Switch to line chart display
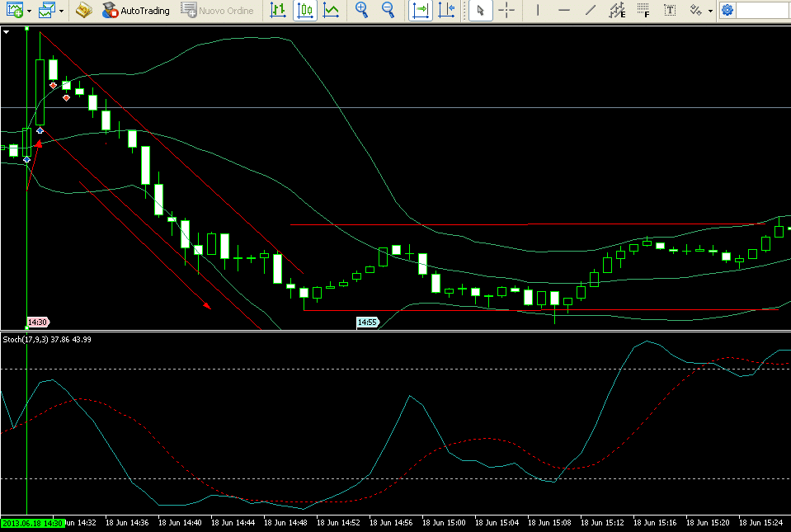 (332, 10)
